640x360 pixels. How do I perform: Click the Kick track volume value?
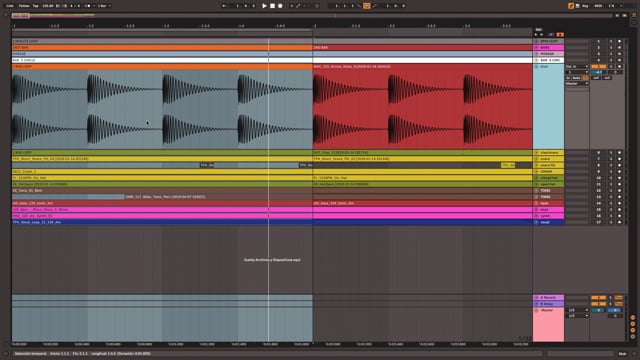599,72
